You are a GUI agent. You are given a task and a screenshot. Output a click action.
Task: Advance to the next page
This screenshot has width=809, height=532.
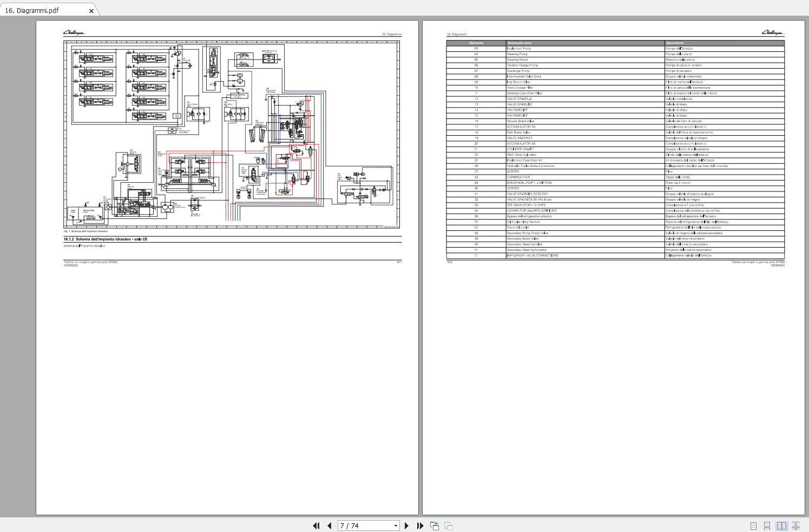pos(407,526)
